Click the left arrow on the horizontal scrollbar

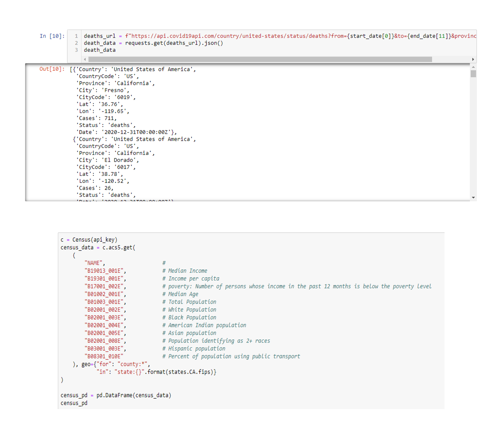[x=85, y=59]
